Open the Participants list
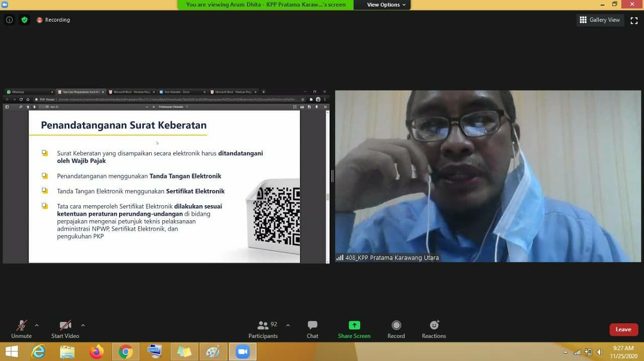Viewport: 644px width, 361px height. pyautogui.click(x=263, y=329)
